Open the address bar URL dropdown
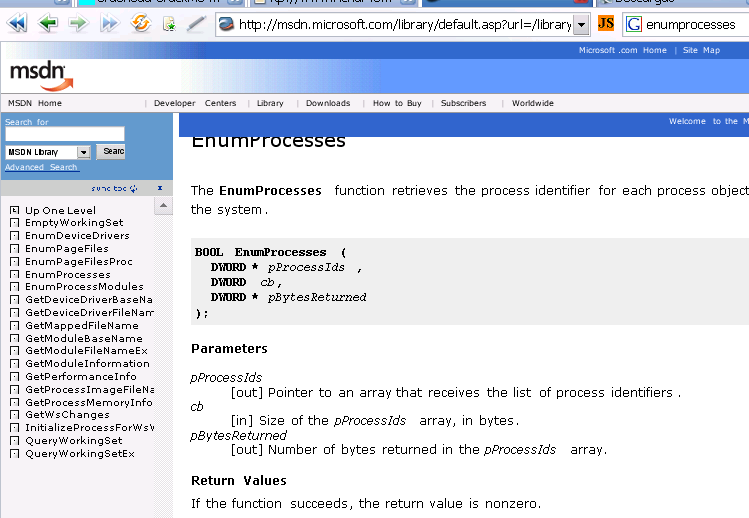The width and height of the screenshot is (749, 518). [x=582, y=23]
